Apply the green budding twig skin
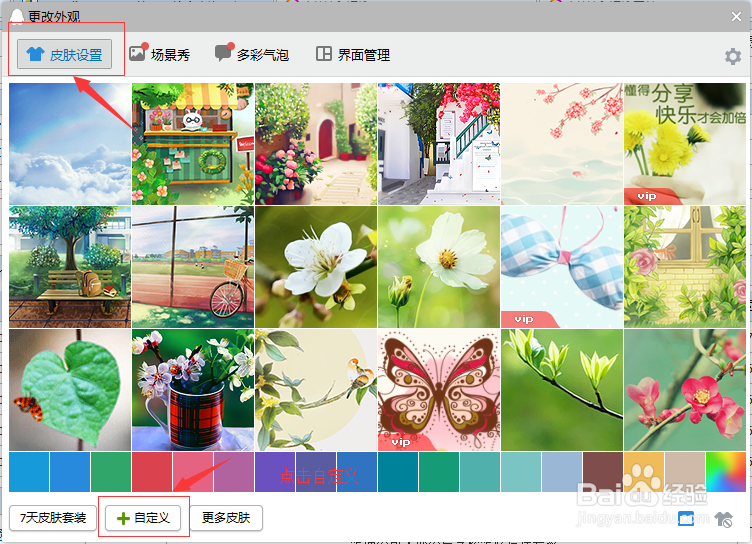The image size is (752, 544). coord(562,390)
